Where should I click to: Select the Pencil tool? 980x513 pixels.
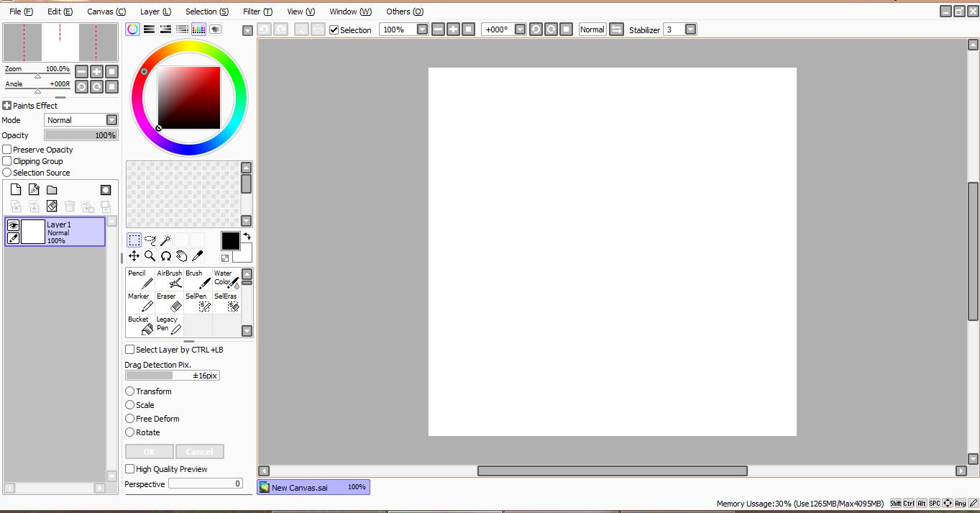point(140,279)
